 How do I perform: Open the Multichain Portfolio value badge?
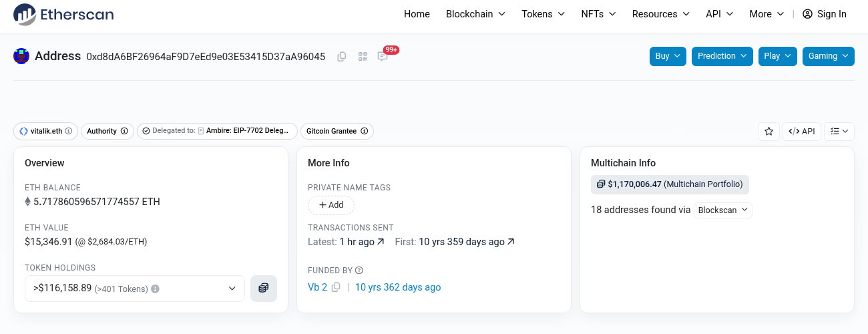(670, 184)
